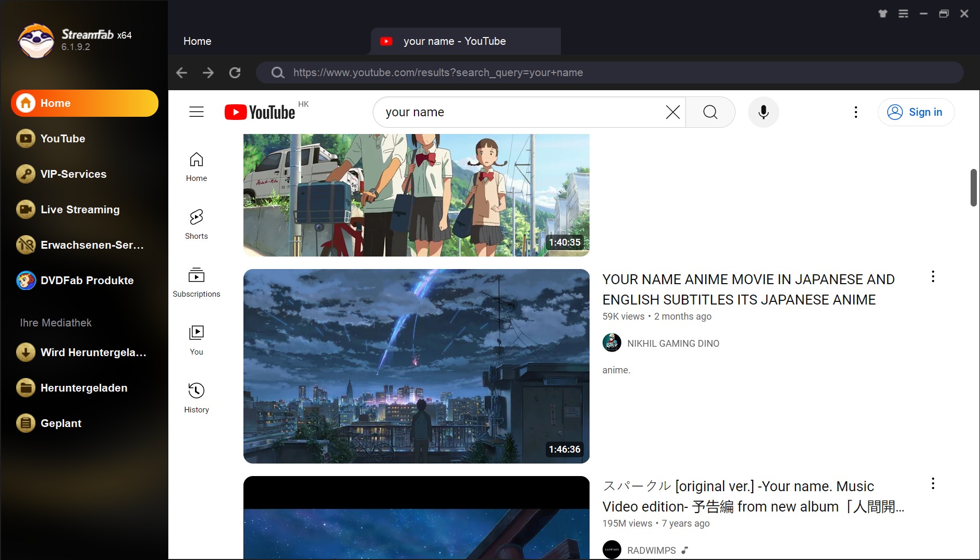
Task: Open the RADWIMPS Sparkle video thumbnail
Action: (x=416, y=518)
